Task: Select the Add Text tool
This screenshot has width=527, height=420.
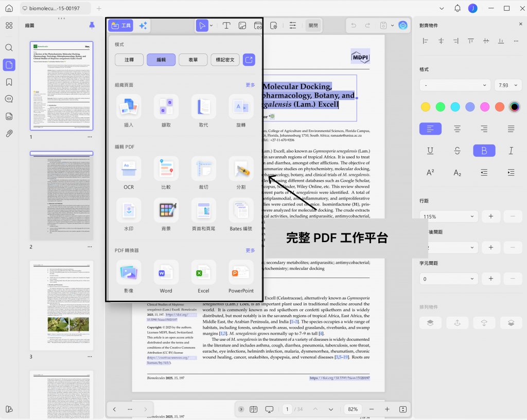Action: 226,26
